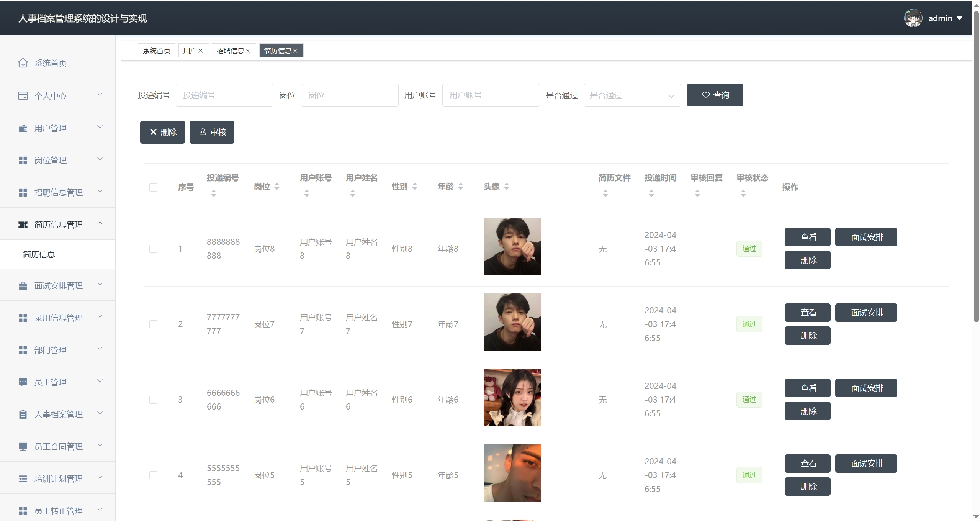Check the row with 投递编号 6666666666
The width and height of the screenshot is (980, 521).
[x=153, y=400]
